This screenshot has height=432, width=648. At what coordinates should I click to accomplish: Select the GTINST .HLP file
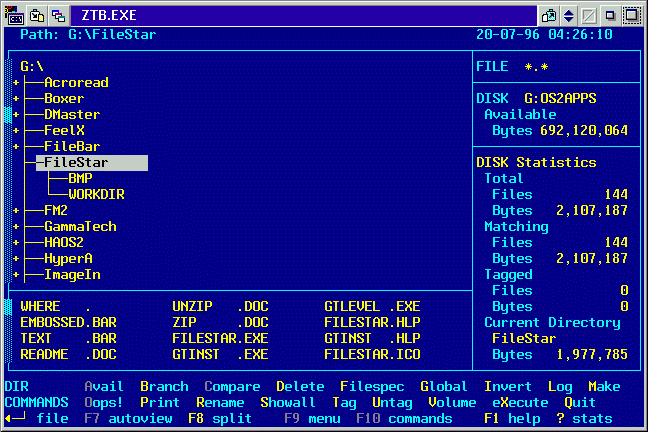point(372,339)
